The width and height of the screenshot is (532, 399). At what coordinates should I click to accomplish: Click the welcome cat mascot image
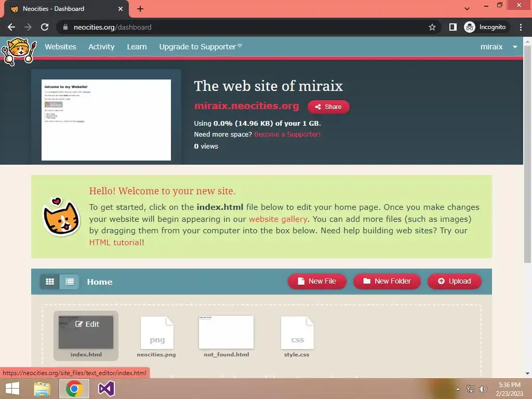(61, 217)
